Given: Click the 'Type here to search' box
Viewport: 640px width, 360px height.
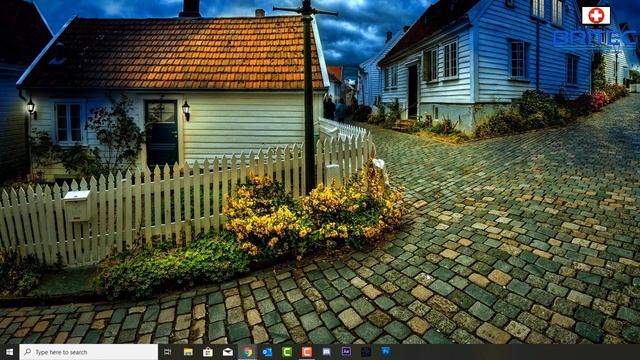Looking at the screenshot, I should (89, 352).
